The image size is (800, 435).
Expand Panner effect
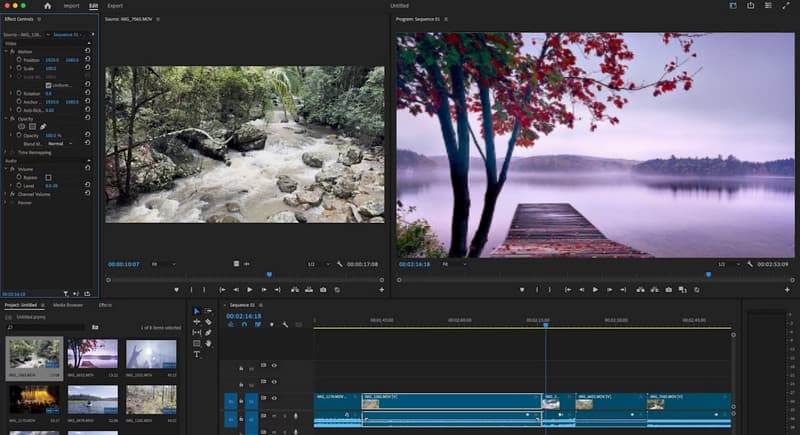pos(6,202)
